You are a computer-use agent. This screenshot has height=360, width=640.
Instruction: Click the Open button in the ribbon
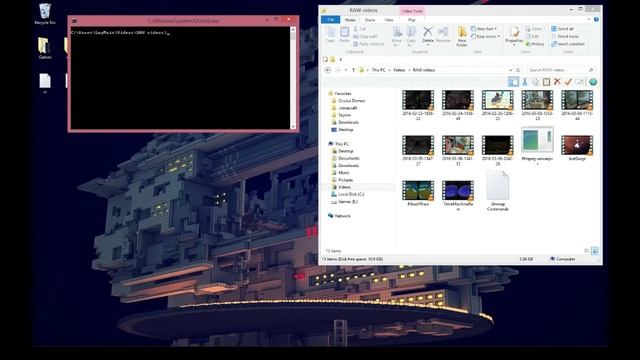[534, 29]
